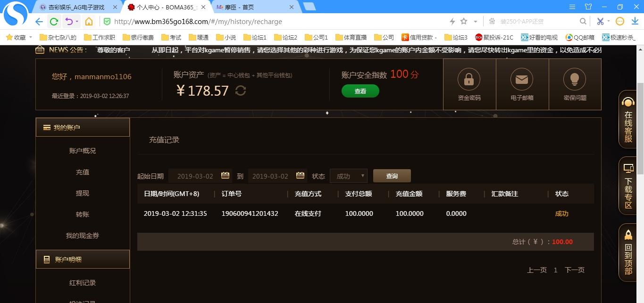Viewport: 644px width, 303px height.
Task: Open 银行缴费 bookmark folder
Action: coord(138,37)
